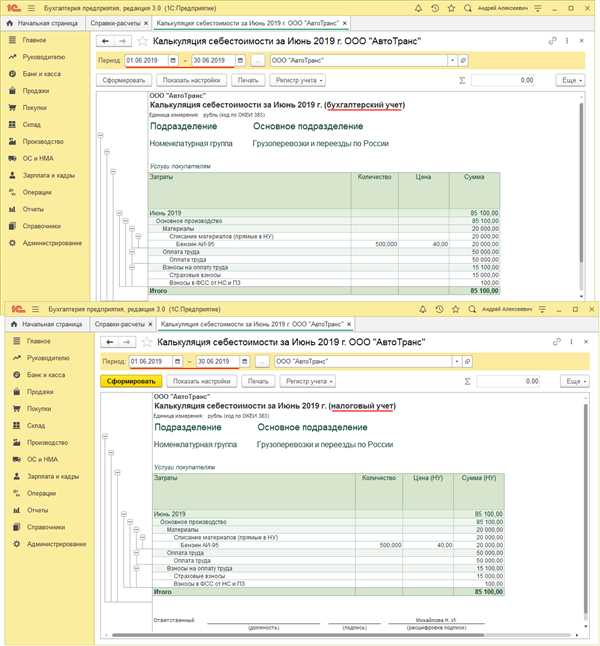Screen dimensions: 600x646
Task: Click Показать настройки in bottom window
Action: (202, 381)
